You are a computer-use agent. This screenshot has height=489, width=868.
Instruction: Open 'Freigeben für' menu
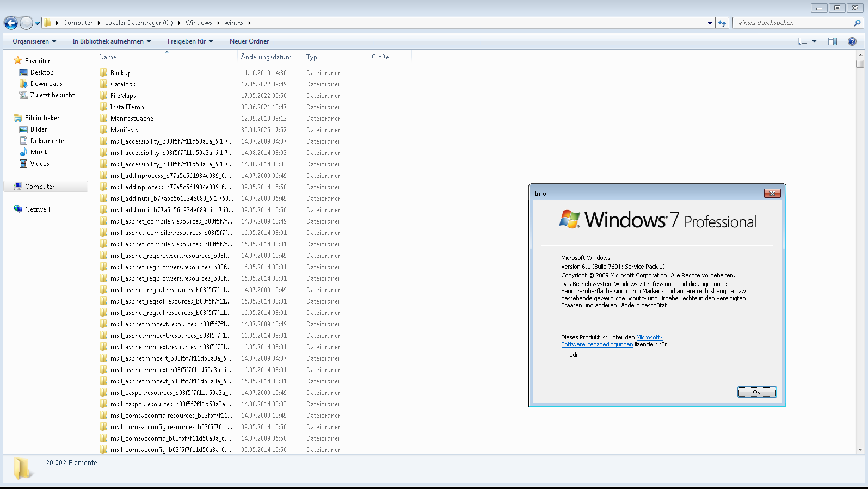[x=190, y=41]
